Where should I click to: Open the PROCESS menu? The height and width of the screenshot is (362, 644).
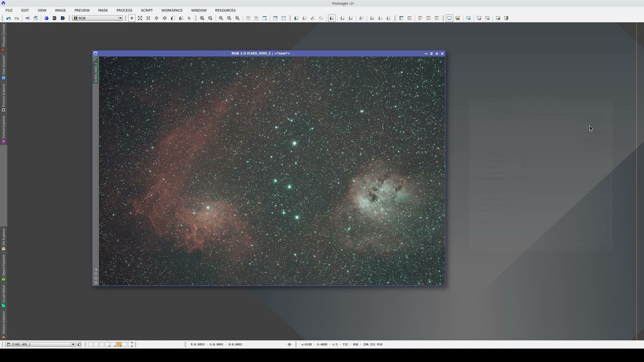pos(124,10)
